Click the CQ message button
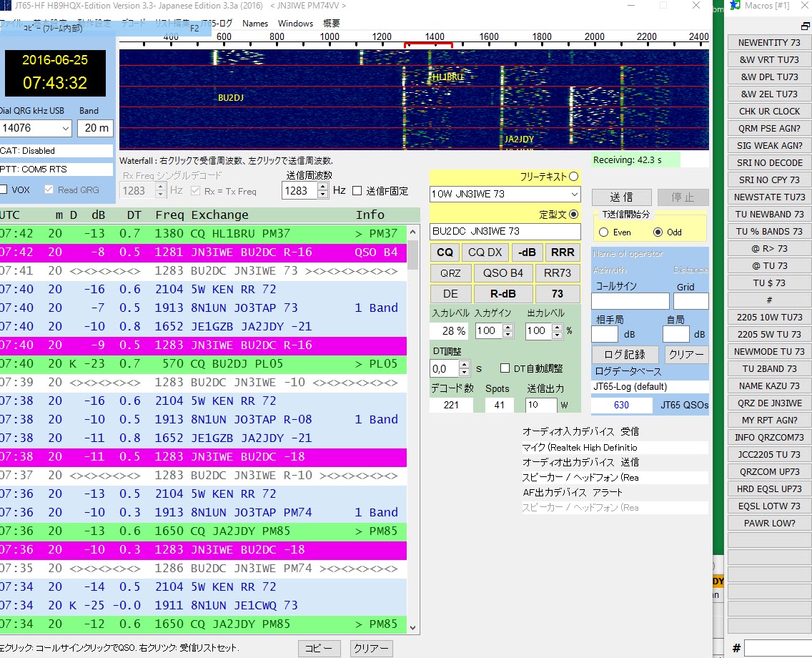This screenshot has width=812, height=658. pyautogui.click(x=445, y=252)
